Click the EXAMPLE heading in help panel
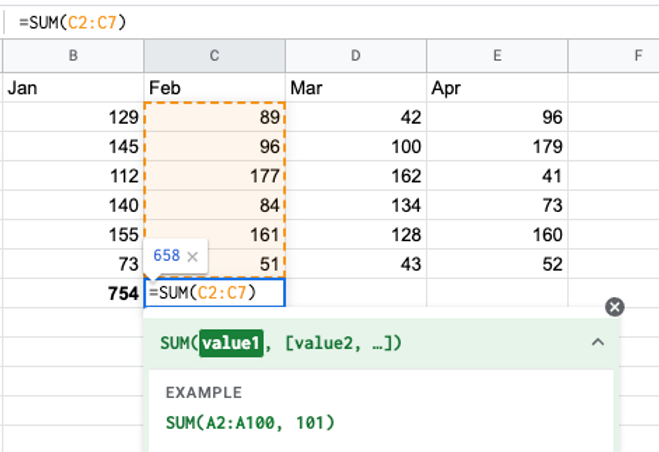The width and height of the screenshot is (659, 452). [204, 392]
